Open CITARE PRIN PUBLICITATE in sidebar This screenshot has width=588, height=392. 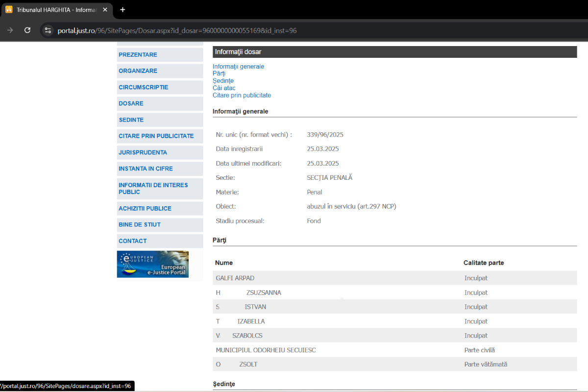pyautogui.click(x=156, y=136)
